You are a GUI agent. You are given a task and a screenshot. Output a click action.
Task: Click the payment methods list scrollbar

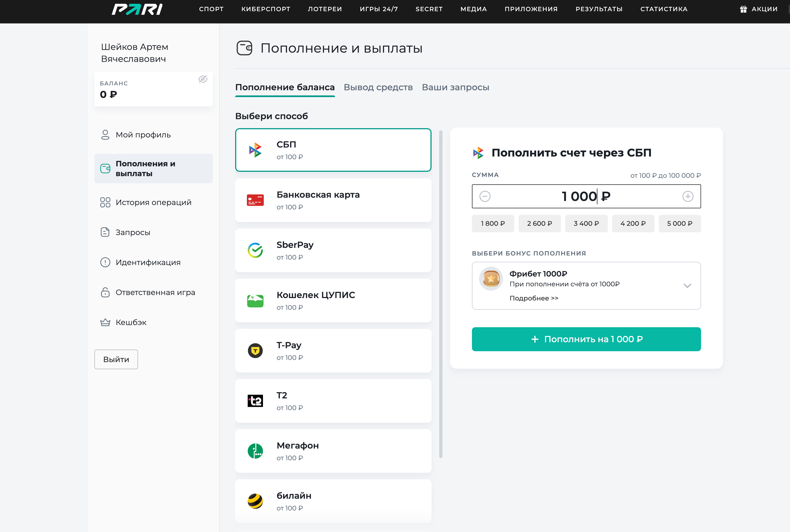point(441,294)
